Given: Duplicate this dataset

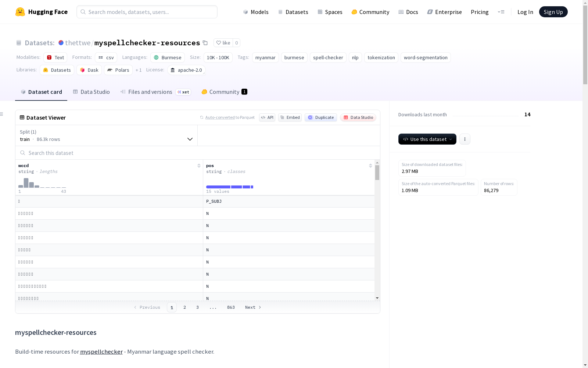Looking at the screenshot, I should tap(321, 117).
